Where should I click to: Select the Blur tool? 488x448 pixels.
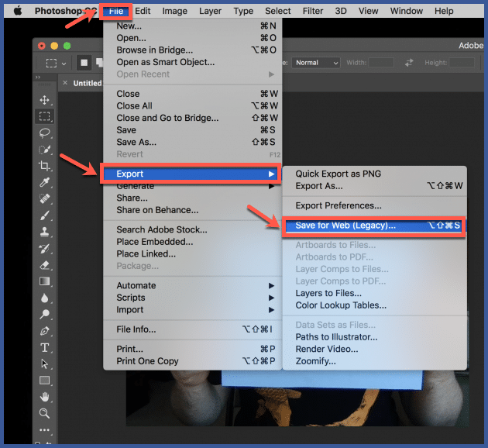[44, 298]
